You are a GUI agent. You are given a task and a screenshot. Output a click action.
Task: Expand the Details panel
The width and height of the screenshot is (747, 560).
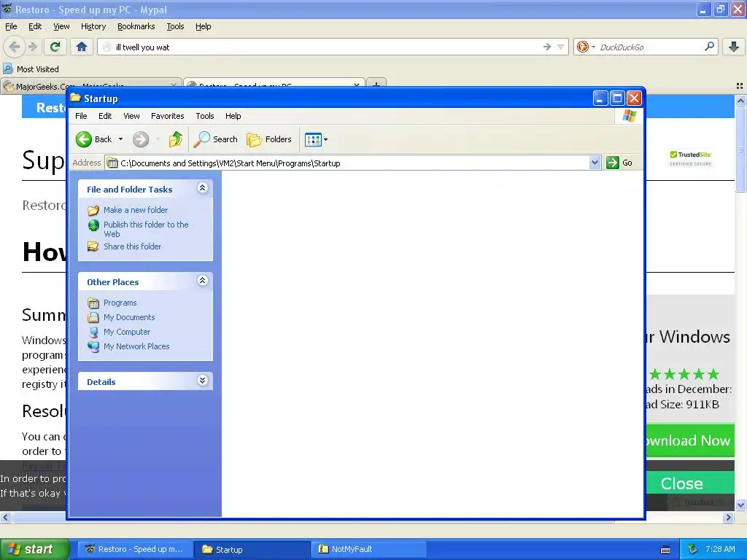coord(203,381)
